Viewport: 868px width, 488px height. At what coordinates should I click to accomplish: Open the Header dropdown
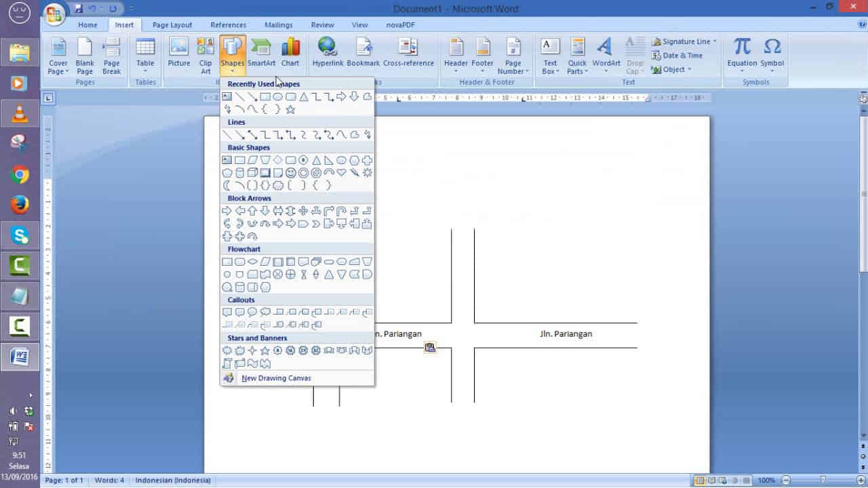(x=456, y=55)
